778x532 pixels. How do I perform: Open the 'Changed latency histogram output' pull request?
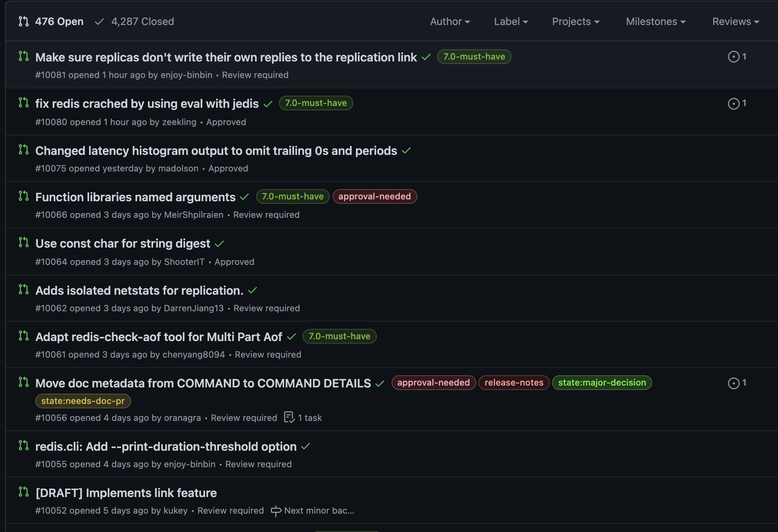pyautogui.click(x=216, y=151)
